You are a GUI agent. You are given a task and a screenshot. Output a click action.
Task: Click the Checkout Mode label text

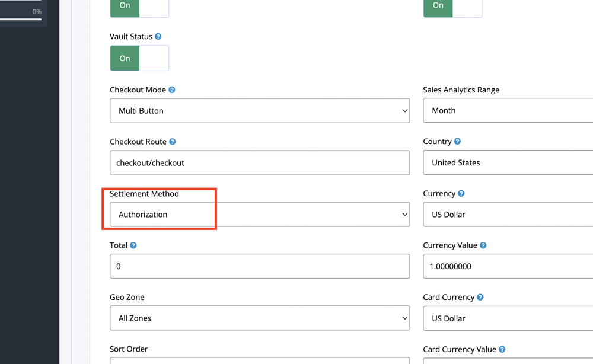click(x=138, y=90)
